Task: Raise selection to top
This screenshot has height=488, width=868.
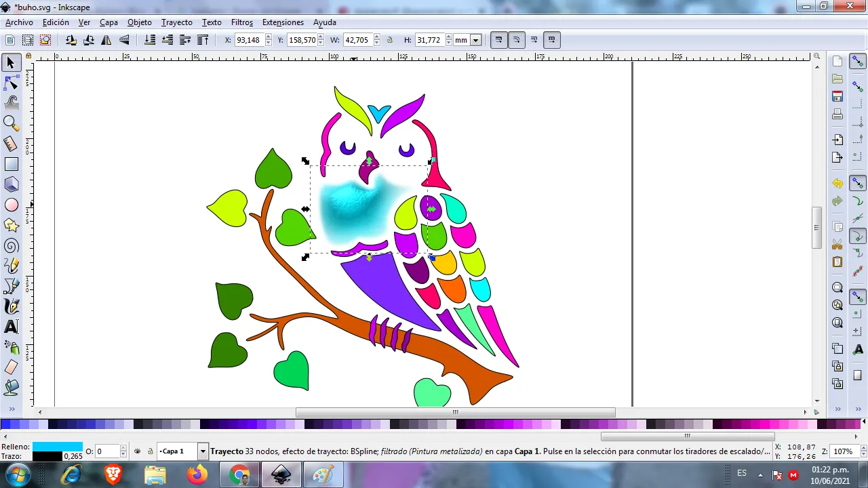Action: (x=203, y=40)
